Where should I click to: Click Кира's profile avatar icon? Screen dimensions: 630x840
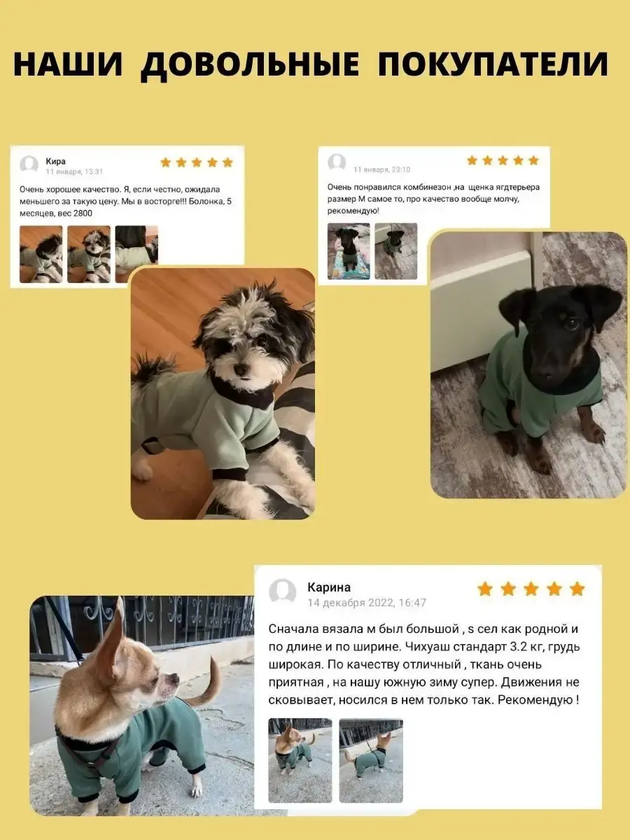point(29,165)
